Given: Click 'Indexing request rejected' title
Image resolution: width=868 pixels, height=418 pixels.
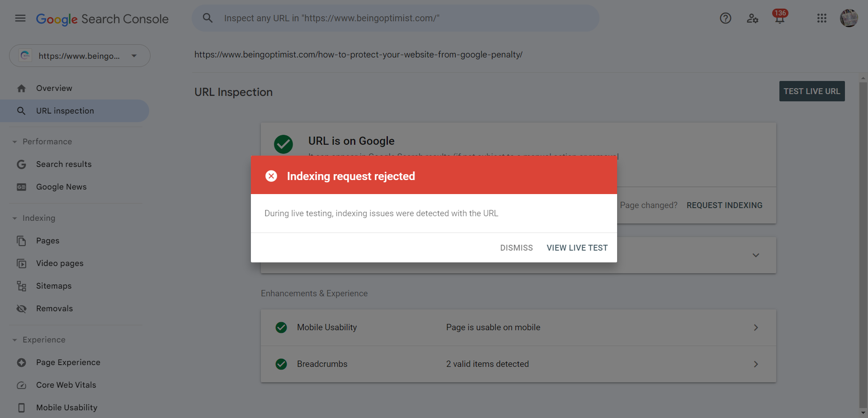Looking at the screenshot, I should point(351,176).
